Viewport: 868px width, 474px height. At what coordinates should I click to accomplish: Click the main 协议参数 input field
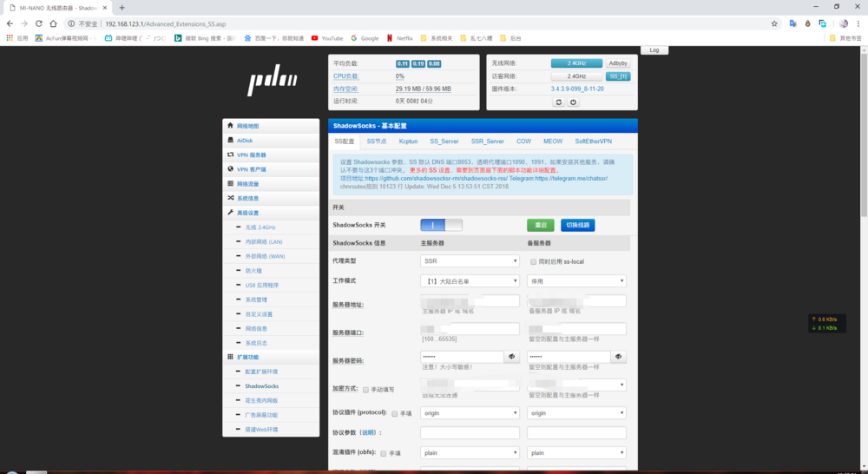[x=470, y=432]
